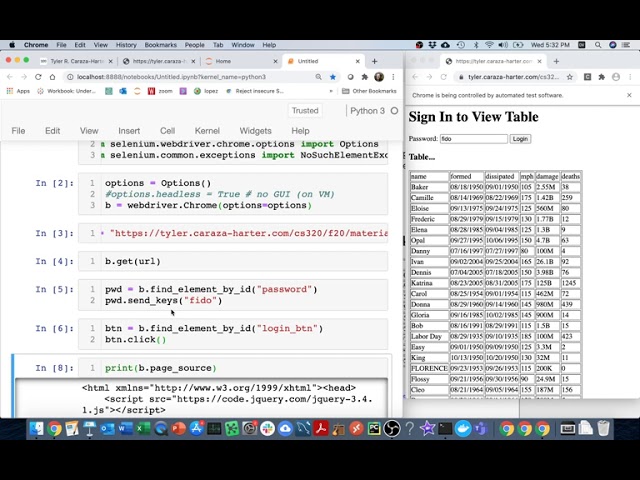Open Docker from the Dock

463,429
